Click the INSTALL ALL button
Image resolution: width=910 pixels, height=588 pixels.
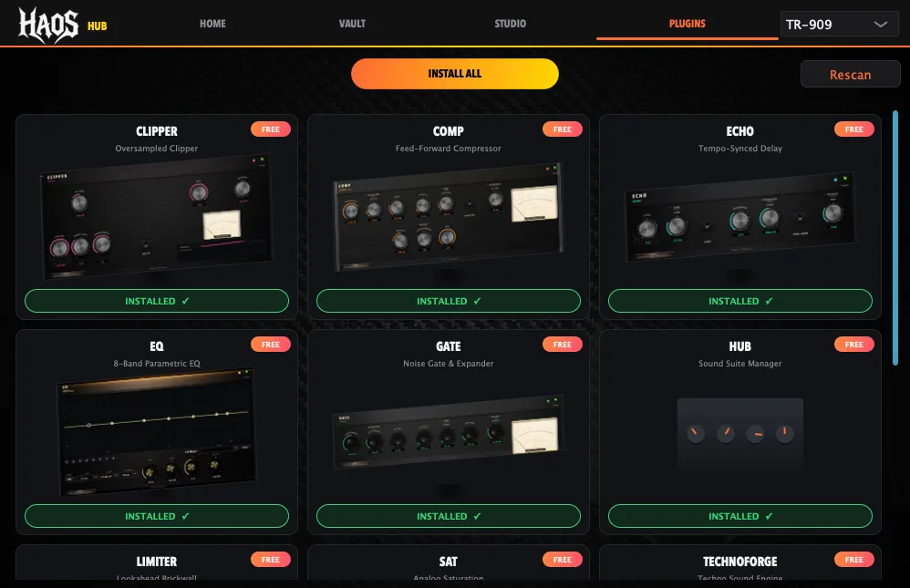(x=455, y=74)
